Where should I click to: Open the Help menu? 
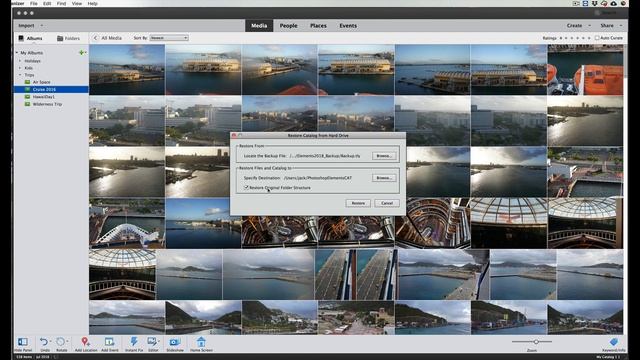tap(93, 3)
